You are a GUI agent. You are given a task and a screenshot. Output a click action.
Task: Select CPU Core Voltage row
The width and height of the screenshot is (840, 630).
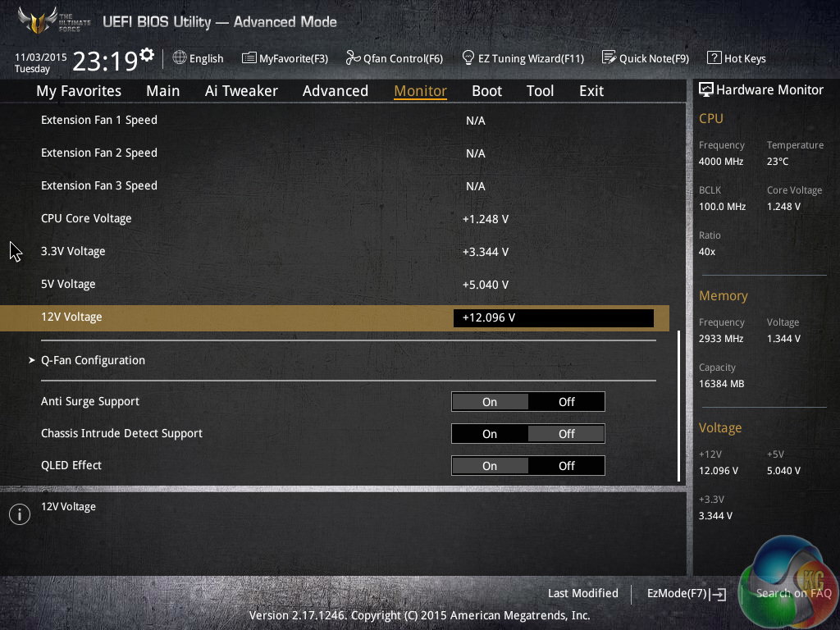click(x=335, y=218)
